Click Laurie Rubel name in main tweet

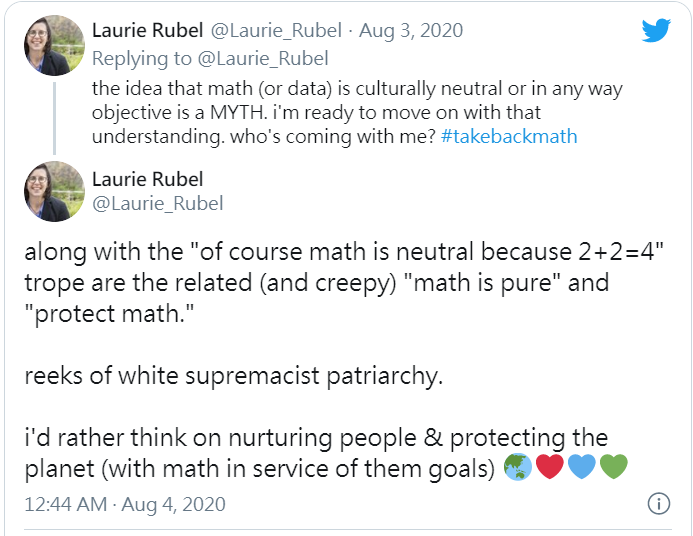pyautogui.click(x=147, y=179)
